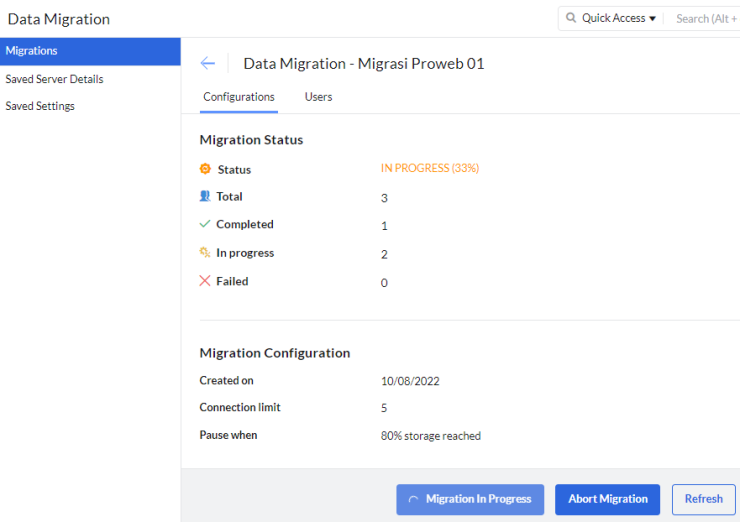Screen dimensions: 740x522
Task: Click the back arrow icon
Action: tap(208, 63)
